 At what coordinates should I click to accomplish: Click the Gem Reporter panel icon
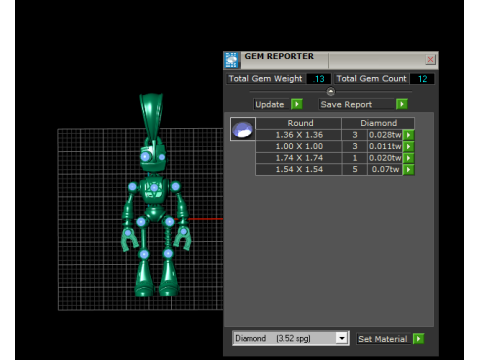pyautogui.click(x=231, y=60)
